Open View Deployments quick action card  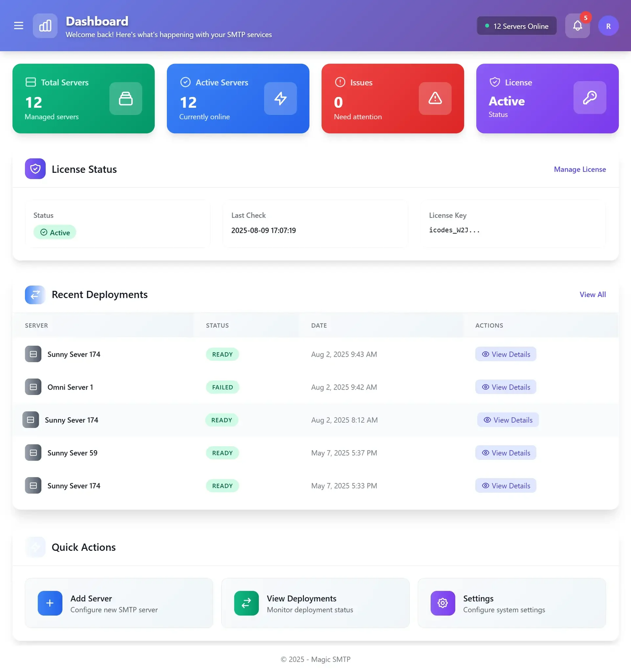click(315, 603)
